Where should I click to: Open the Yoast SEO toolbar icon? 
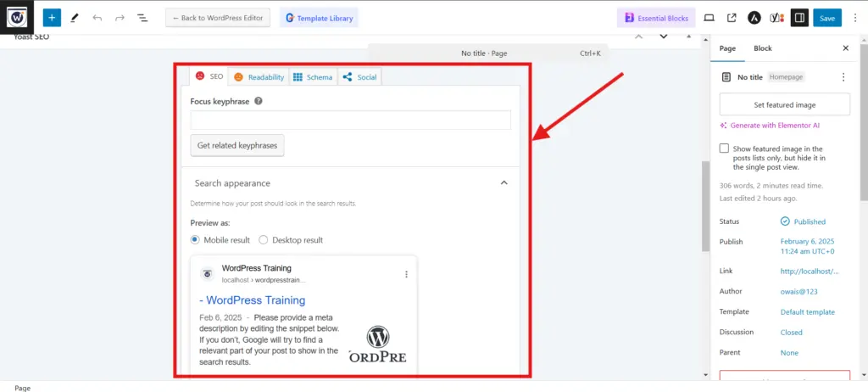(x=776, y=18)
